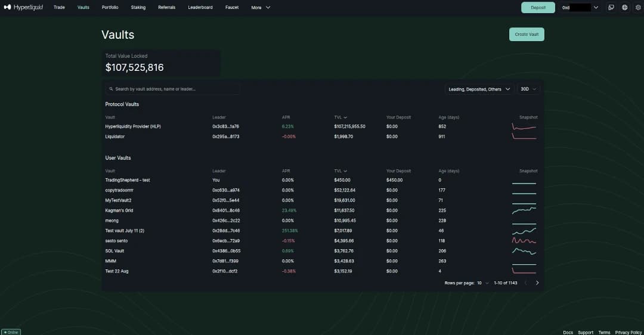The image size is (644, 335).
Task: Open the Leading, Deposited, Others filter
Action: 479,89
